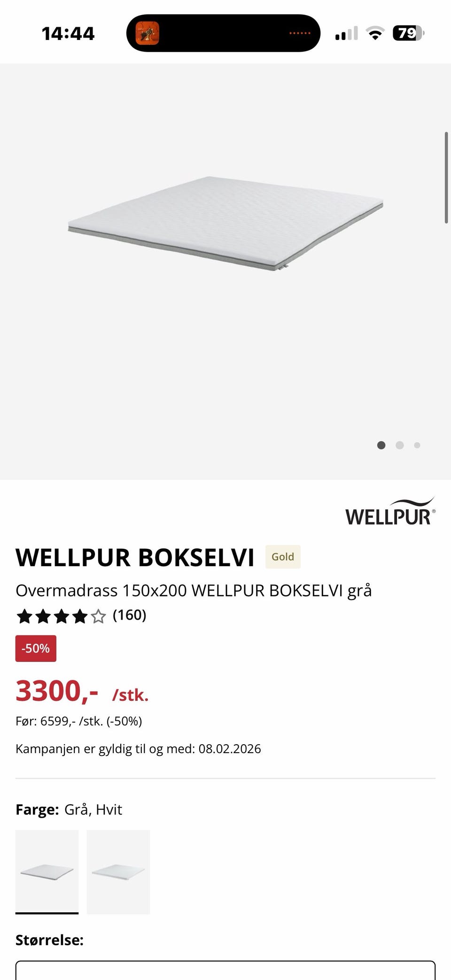451x980 pixels.
Task: Tap the Wi-Fi status icon
Action: [x=374, y=33]
